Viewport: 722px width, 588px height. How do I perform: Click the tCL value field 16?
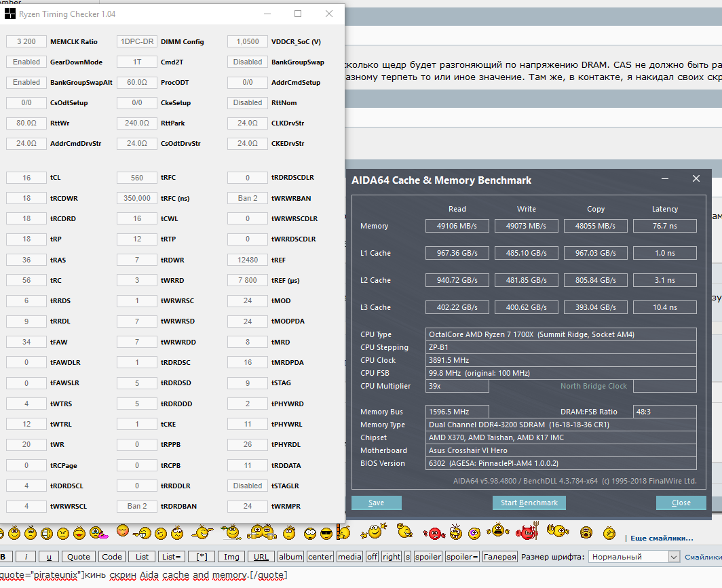click(x=26, y=178)
